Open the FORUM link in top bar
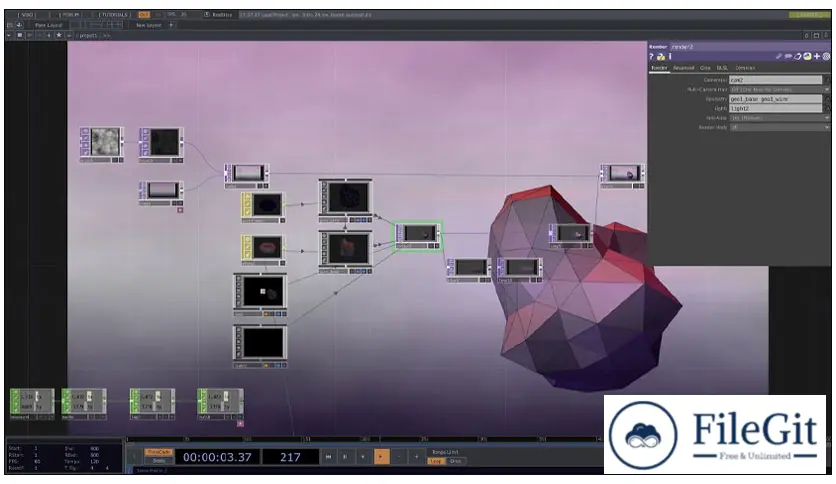 (70, 15)
